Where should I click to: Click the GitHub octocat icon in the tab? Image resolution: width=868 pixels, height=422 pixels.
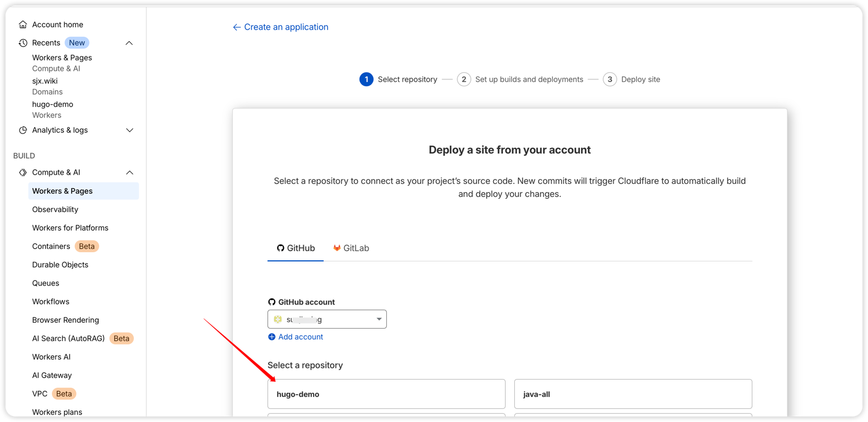[280, 248]
